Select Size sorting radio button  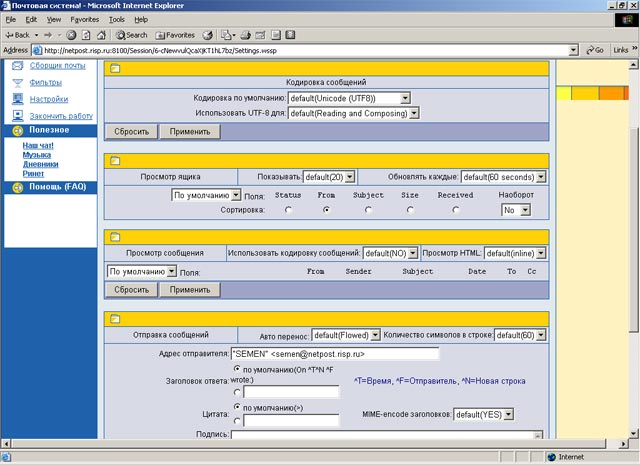click(x=410, y=210)
